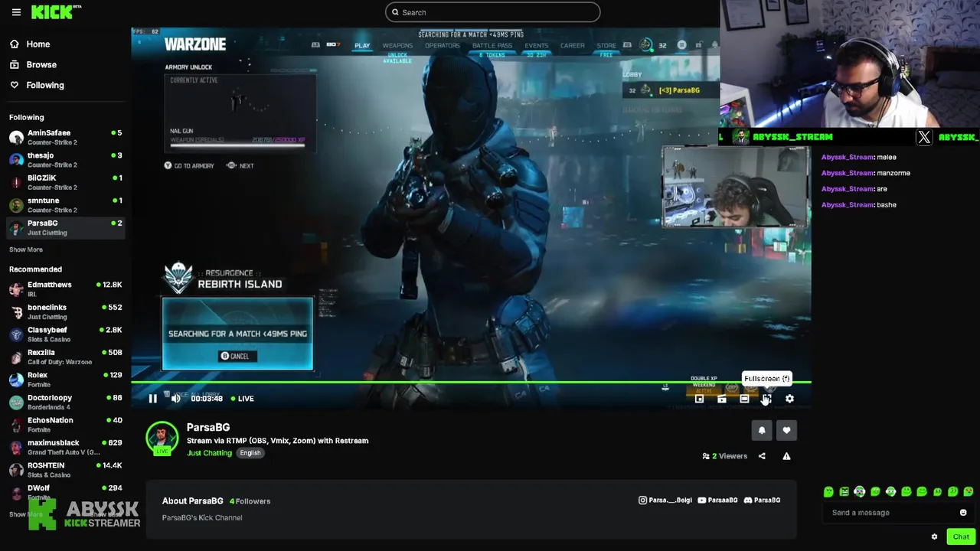The height and width of the screenshot is (551, 980).
Task: Open the emoji picker in chat input
Action: (x=963, y=513)
